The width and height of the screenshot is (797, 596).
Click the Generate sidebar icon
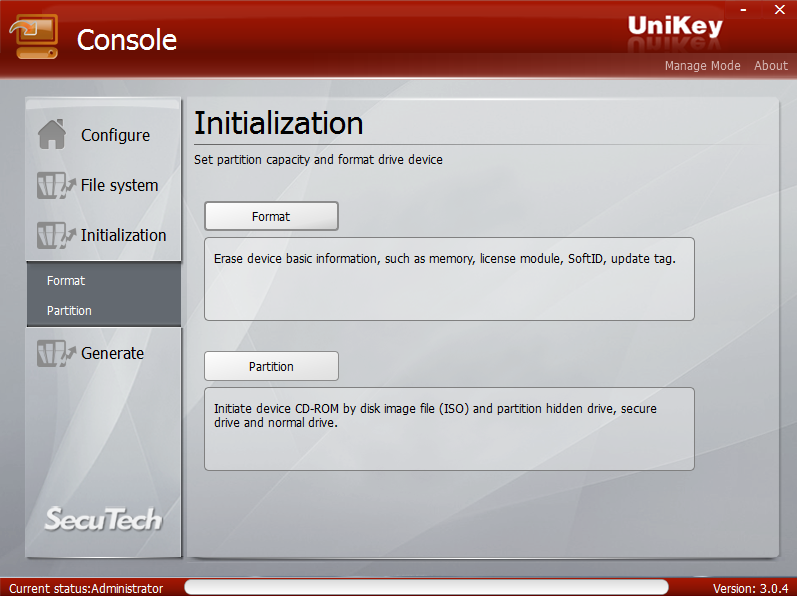coord(56,353)
